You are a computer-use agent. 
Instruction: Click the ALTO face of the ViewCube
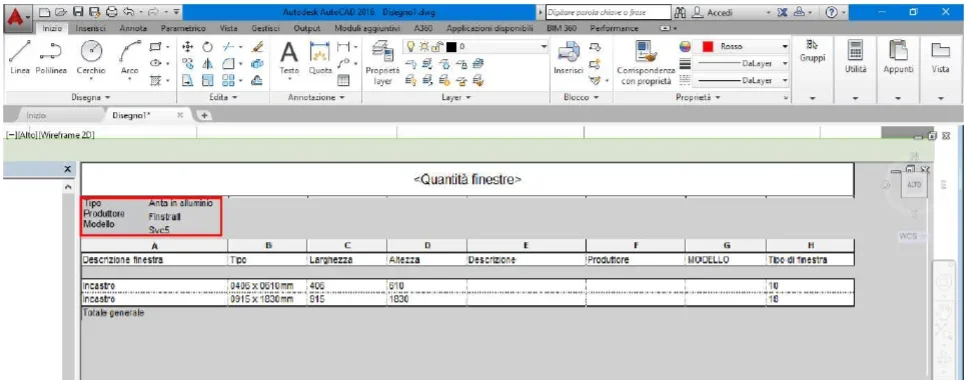coord(913,185)
